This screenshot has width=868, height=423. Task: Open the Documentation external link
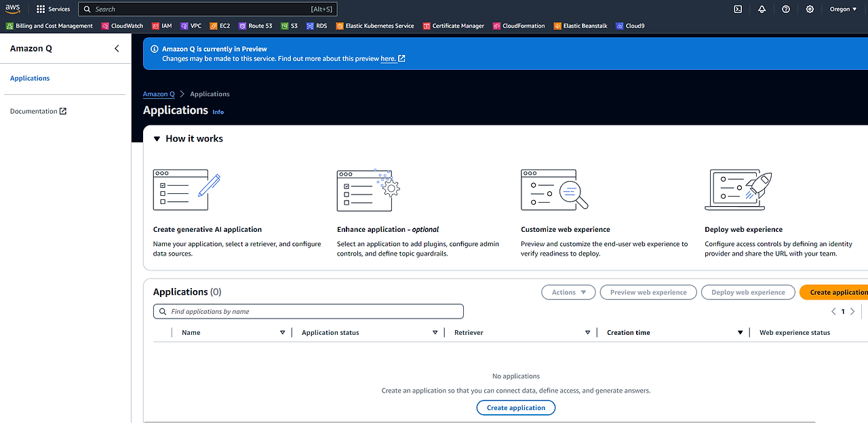[38, 111]
